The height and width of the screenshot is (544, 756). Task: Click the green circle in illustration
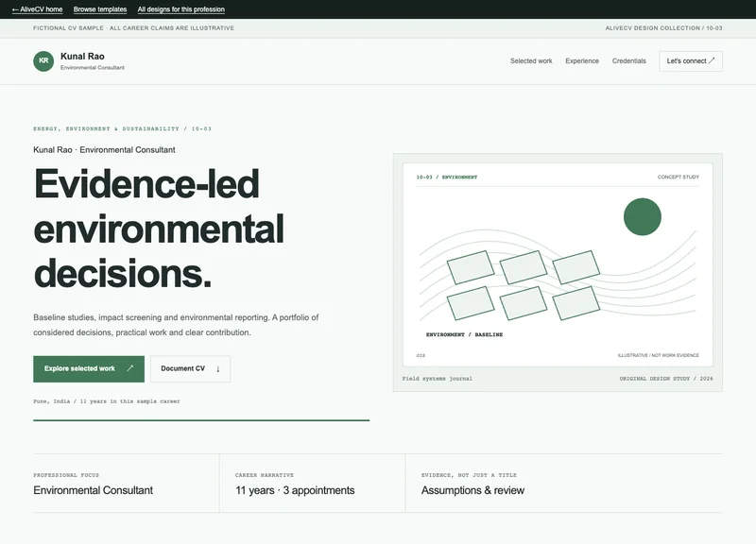[x=643, y=217]
